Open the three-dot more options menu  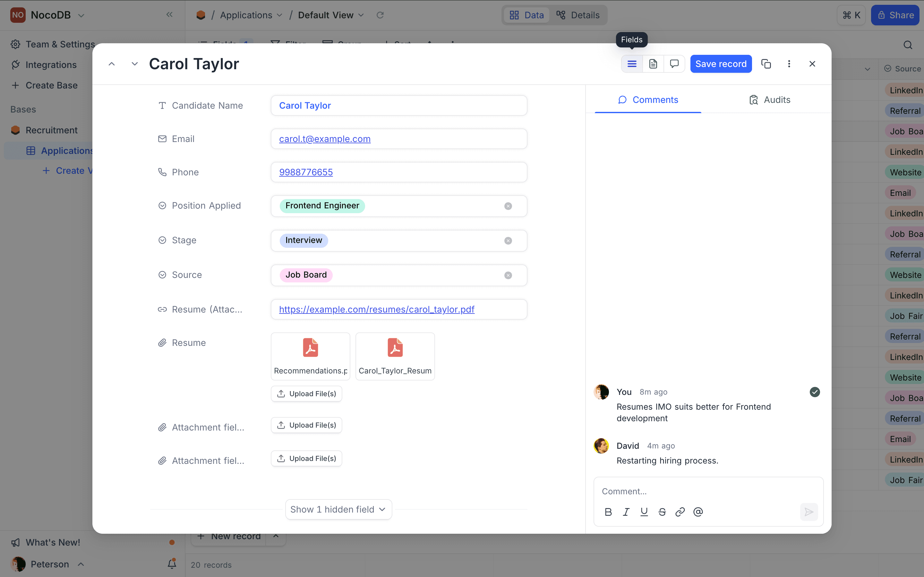[789, 64]
